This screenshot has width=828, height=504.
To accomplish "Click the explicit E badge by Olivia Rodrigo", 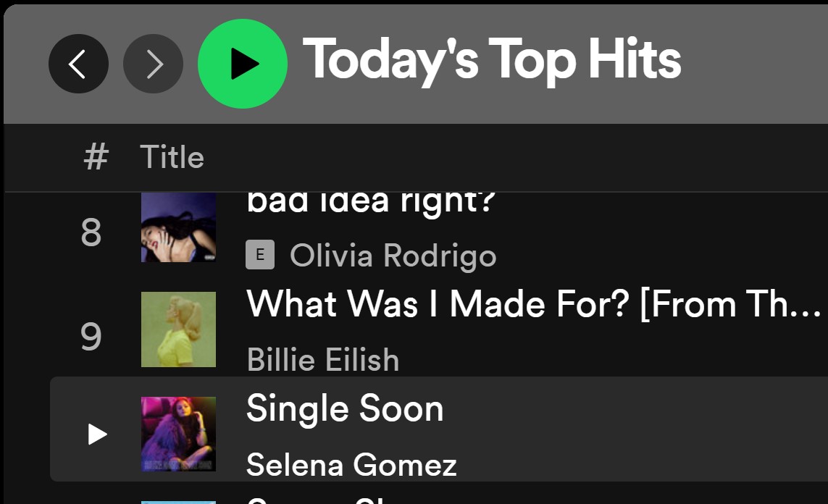I will (260, 255).
